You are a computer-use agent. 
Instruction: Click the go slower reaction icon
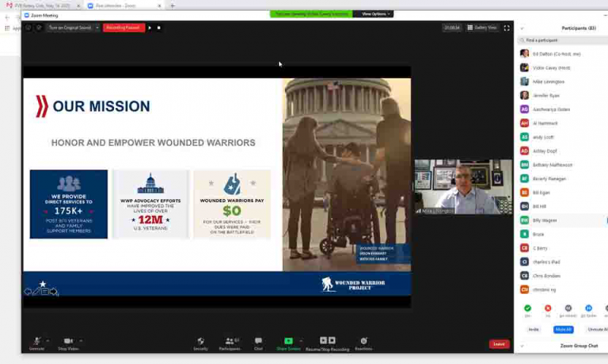[568, 309]
